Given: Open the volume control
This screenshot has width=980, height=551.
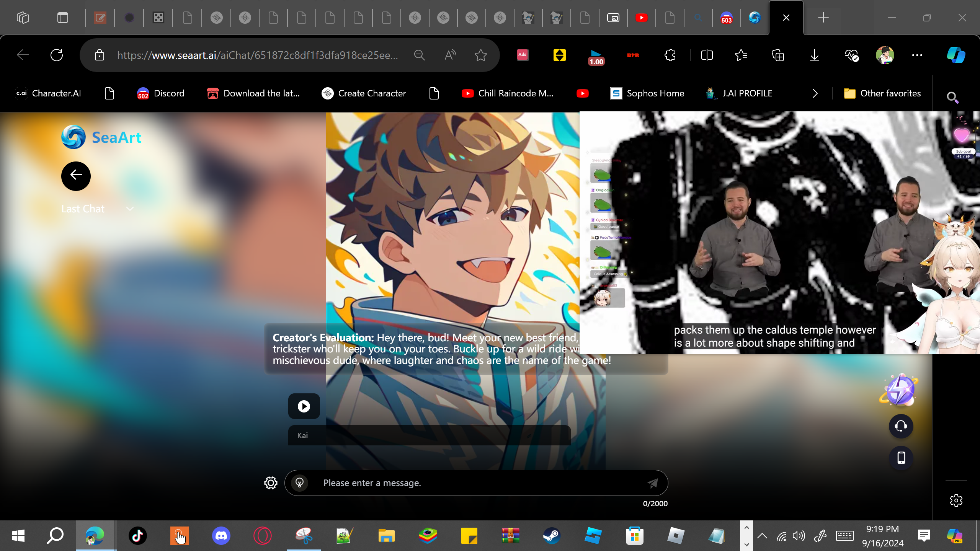Looking at the screenshot, I should [x=799, y=536].
